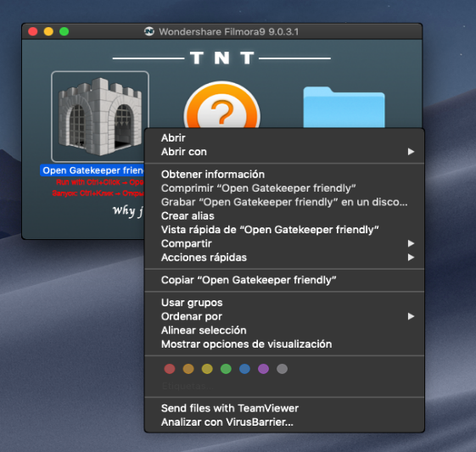Click Crear alias menu entry
Viewport: 476px width, 452px height.
[284, 216]
